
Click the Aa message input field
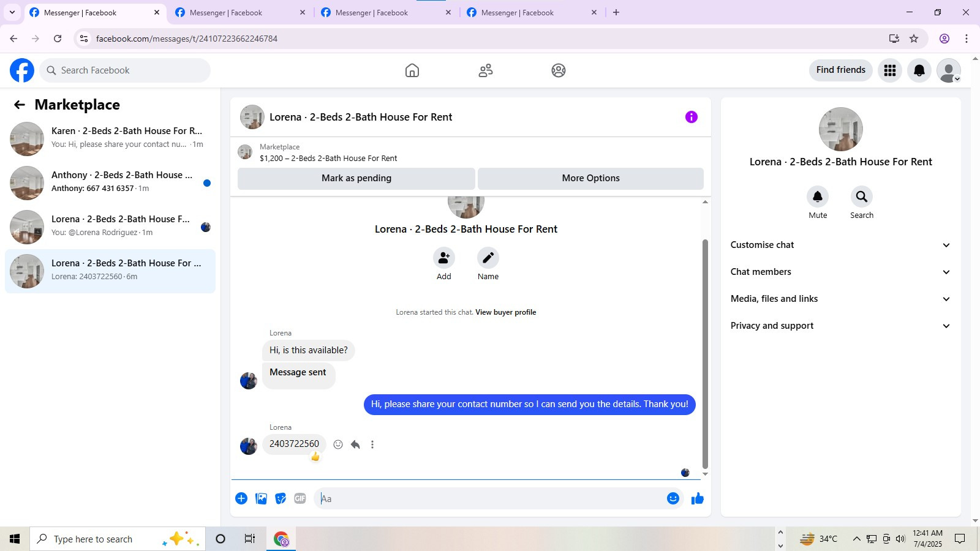[490, 498]
